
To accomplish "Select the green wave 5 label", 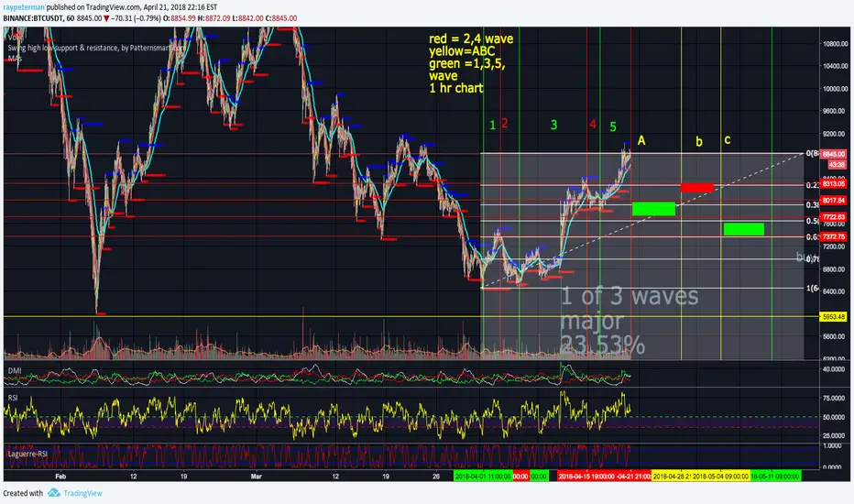I will pos(613,127).
